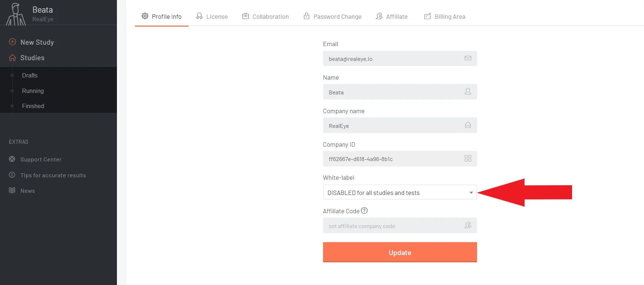Click the user avatar icon in sidebar

(15, 14)
